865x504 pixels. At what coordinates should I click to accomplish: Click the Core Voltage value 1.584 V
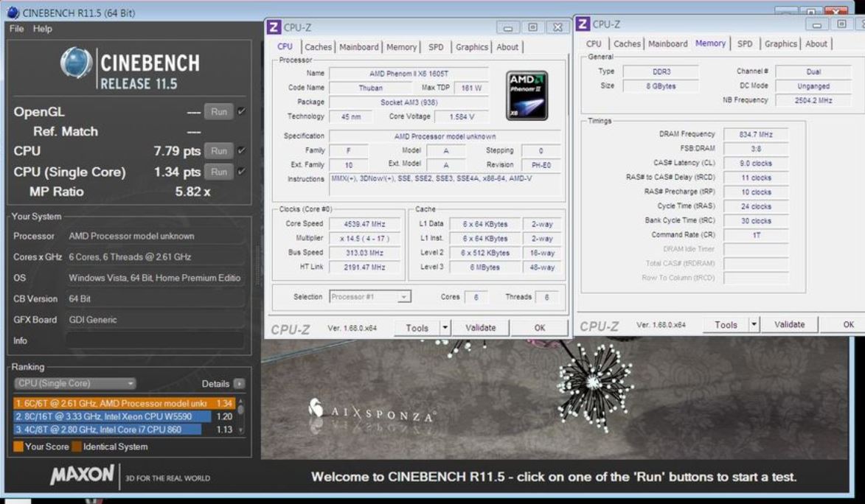point(462,116)
